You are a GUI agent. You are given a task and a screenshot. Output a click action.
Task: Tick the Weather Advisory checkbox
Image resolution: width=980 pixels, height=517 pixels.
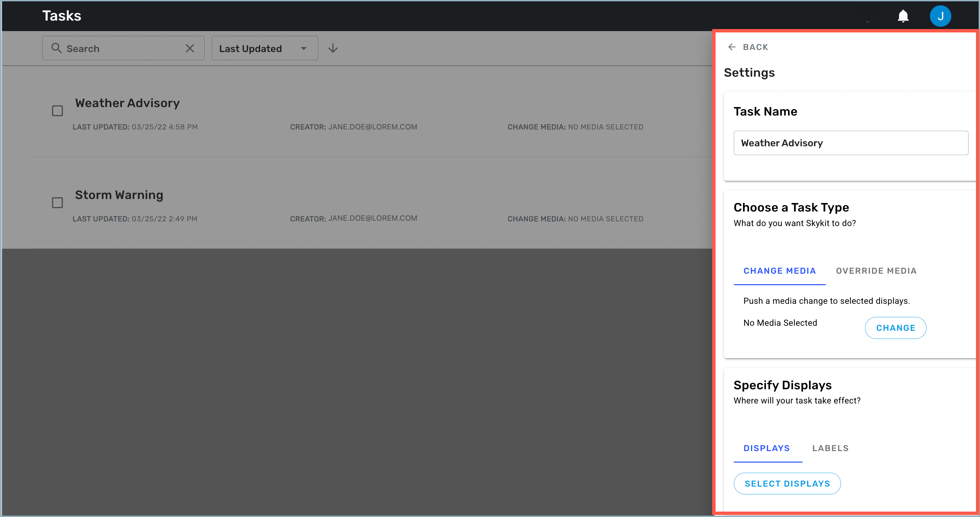[x=57, y=110]
